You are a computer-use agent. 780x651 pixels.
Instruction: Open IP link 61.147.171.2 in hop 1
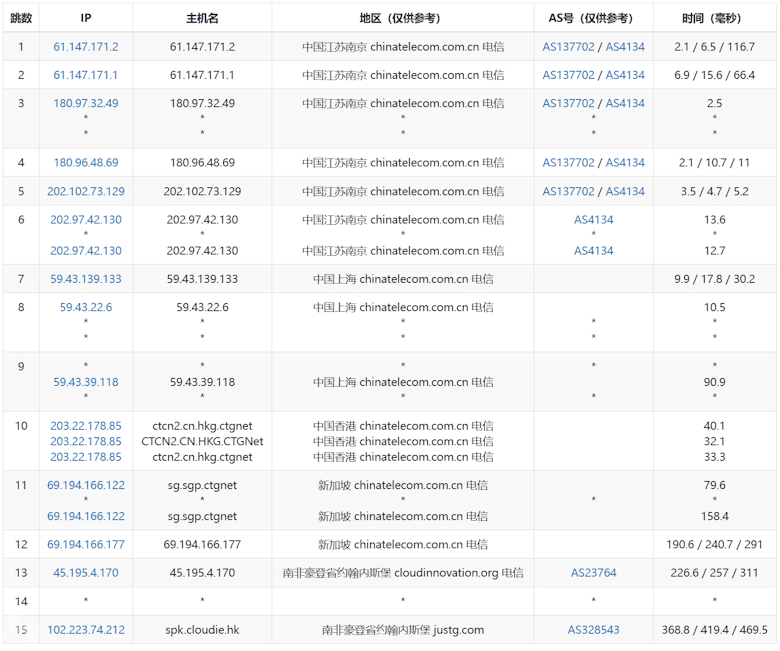[86, 47]
